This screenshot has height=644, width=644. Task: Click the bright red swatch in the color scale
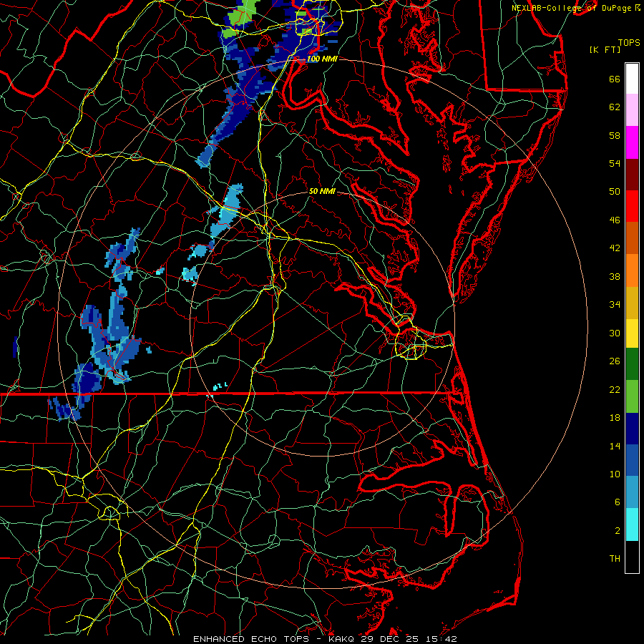click(x=632, y=206)
